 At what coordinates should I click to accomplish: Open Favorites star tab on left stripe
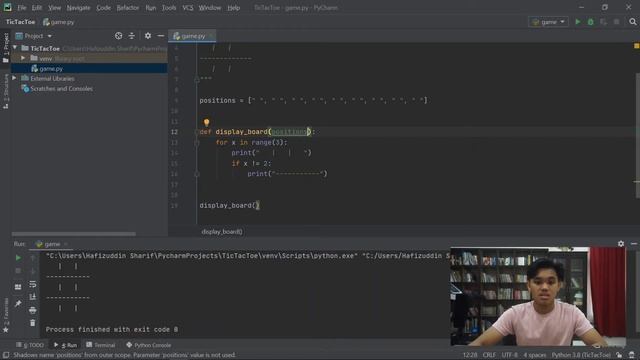click(x=6, y=316)
